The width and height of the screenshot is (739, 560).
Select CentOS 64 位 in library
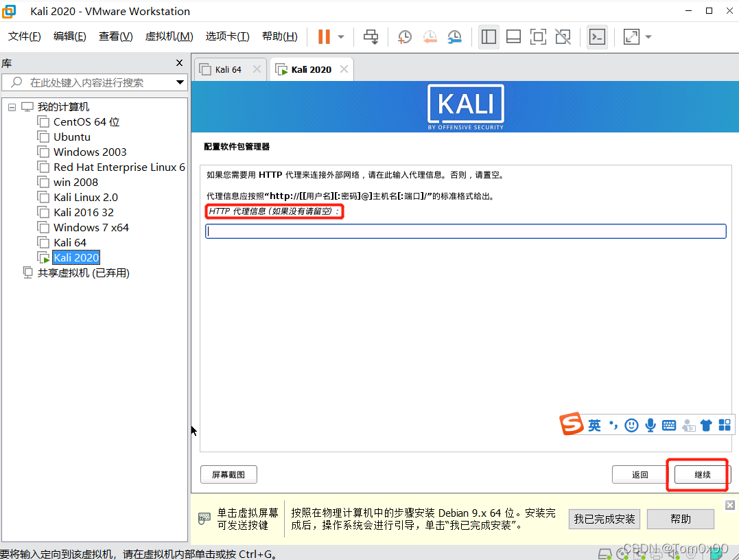tap(86, 122)
